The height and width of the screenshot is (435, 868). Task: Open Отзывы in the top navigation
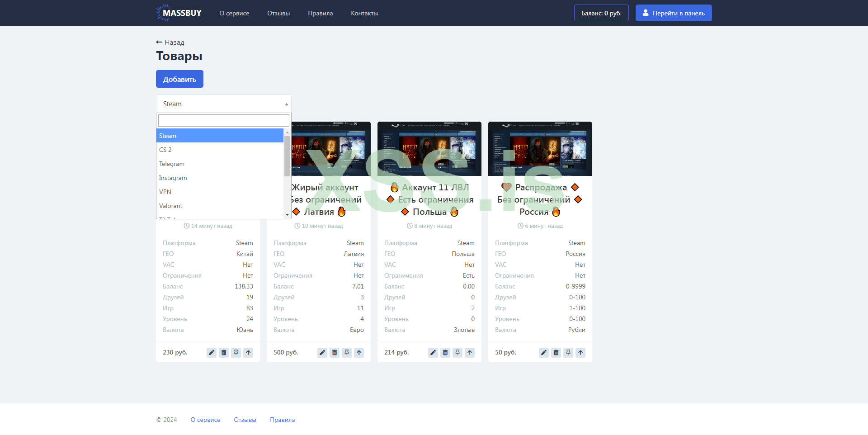tap(278, 13)
